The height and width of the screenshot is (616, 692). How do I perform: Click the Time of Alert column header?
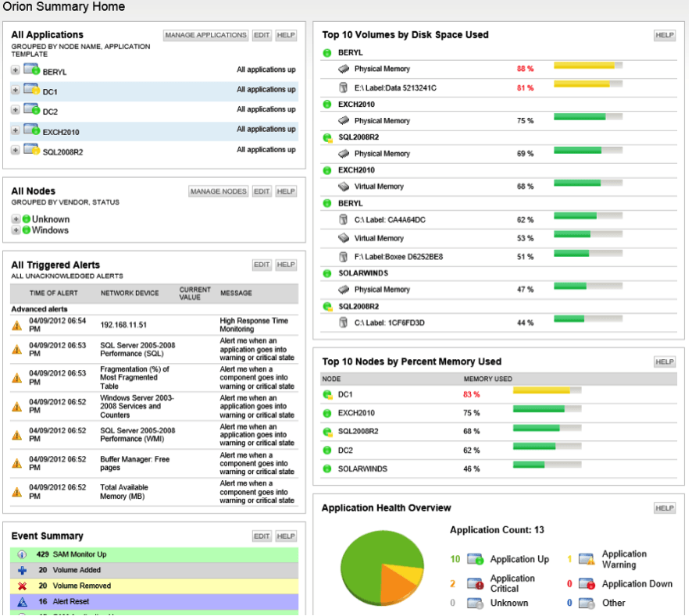click(x=54, y=294)
